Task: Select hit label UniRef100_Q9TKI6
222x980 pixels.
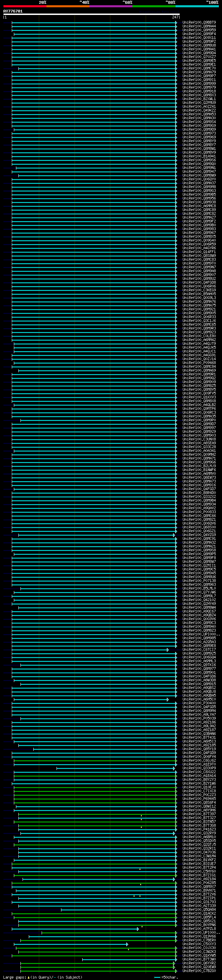Action: 199,665
